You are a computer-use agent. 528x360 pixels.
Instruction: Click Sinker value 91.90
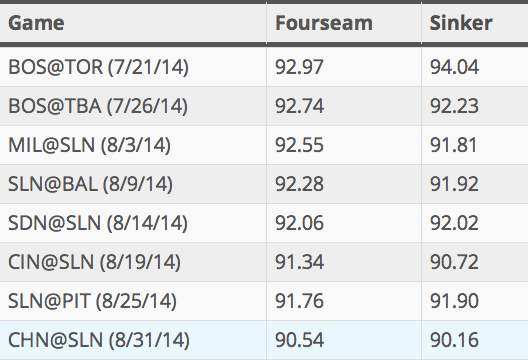[454, 301]
